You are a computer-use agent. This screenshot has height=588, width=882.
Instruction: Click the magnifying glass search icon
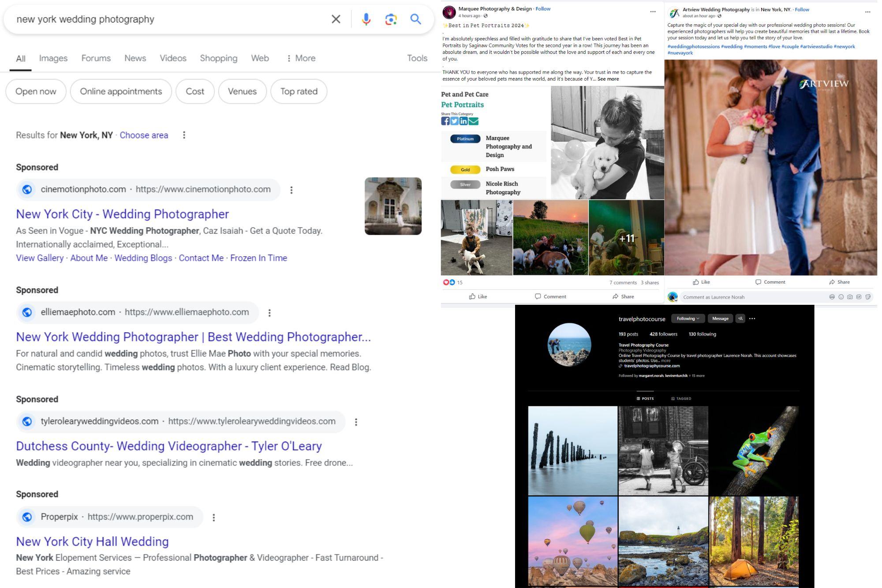click(415, 19)
